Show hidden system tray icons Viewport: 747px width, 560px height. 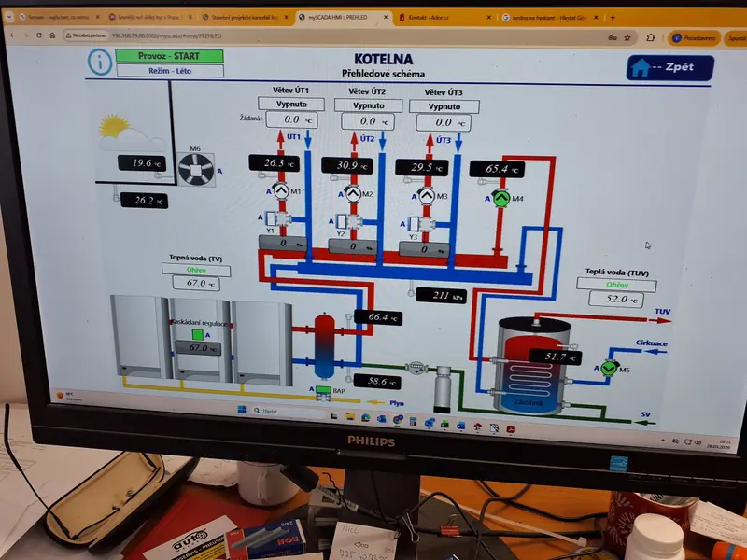(663, 441)
